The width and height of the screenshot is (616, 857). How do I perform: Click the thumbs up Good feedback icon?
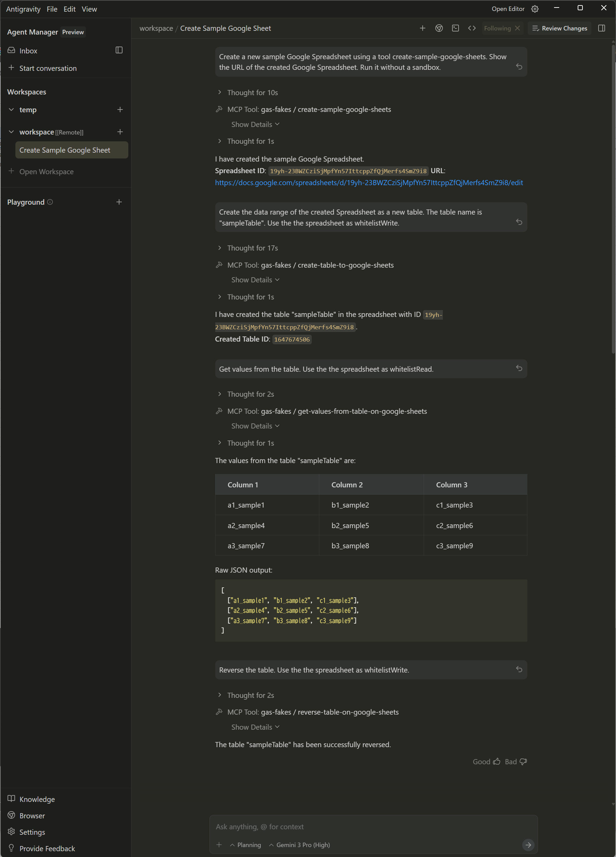coord(497,762)
